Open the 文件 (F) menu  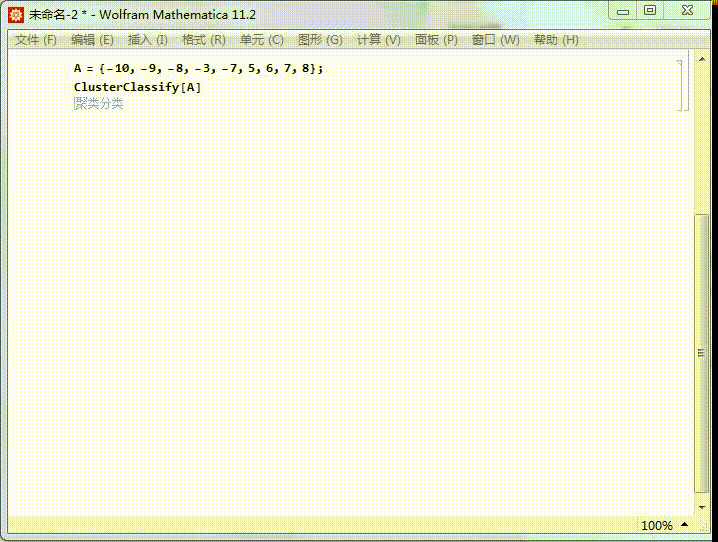[36, 40]
